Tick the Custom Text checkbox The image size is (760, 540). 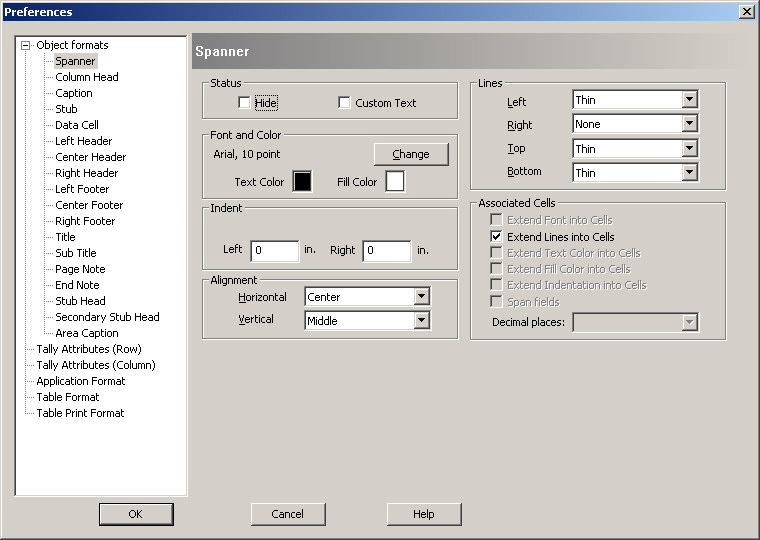(344, 103)
